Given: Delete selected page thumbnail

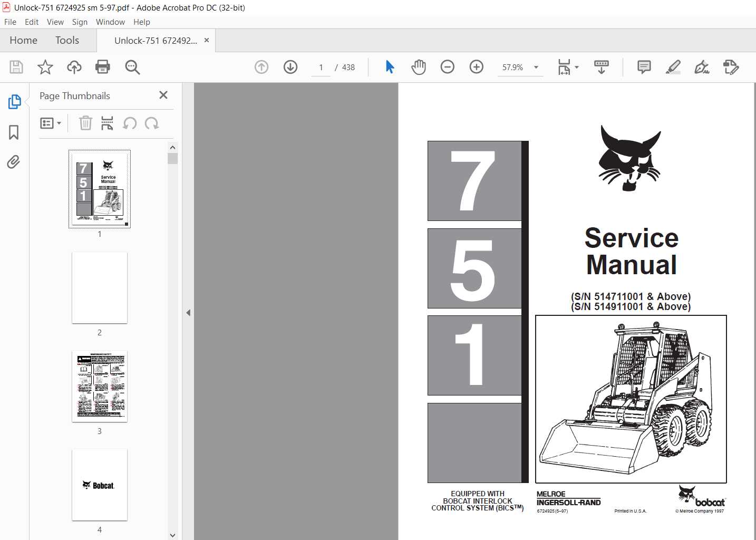Looking at the screenshot, I should point(85,123).
